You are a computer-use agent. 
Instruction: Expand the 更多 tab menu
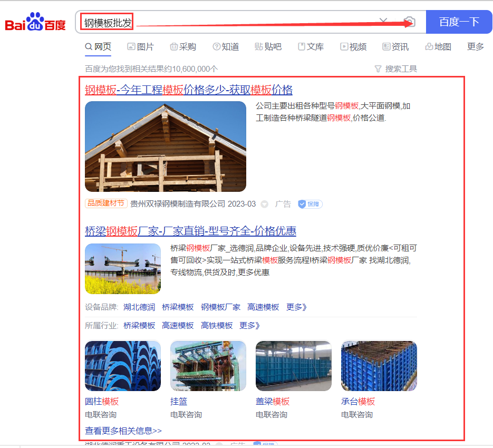pyautogui.click(x=476, y=46)
